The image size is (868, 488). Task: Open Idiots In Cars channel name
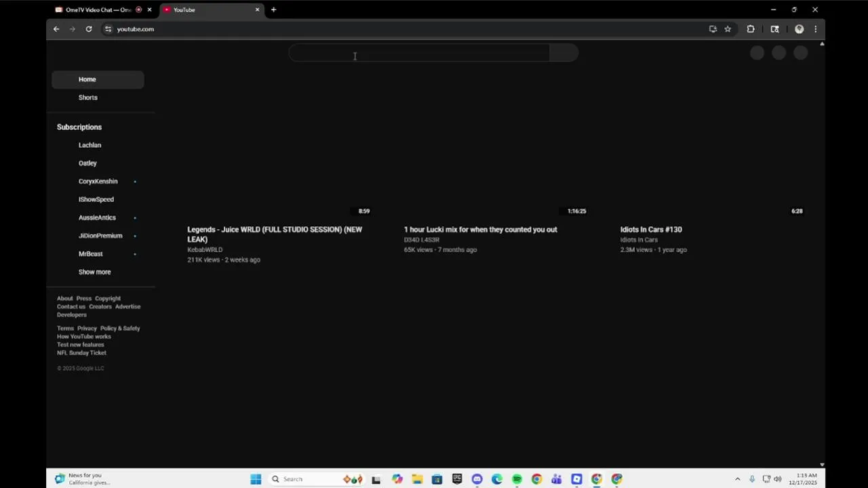pyautogui.click(x=639, y=240)
